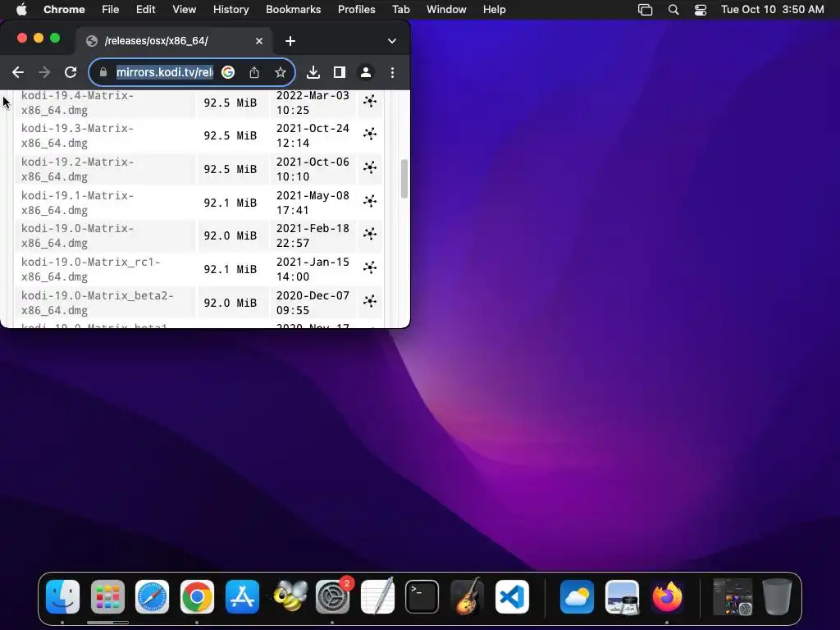Image resolution: width=840 pixels, height=630 pixels.
Task: Click the Google icon in the address bar
Action: (228, 72)
